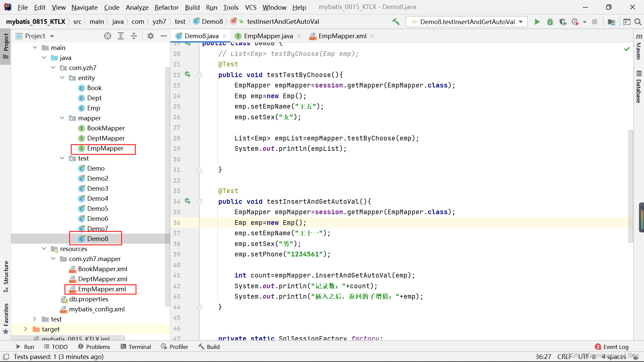Open the VCS menu
Viewport: 644px width, 362px height.
tap(251, 7)
